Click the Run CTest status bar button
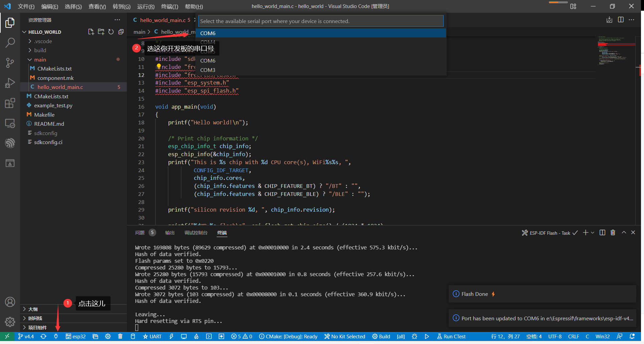The height and width of the screenshot is (344, 644). pyautogui.click(x=451, y=337)
